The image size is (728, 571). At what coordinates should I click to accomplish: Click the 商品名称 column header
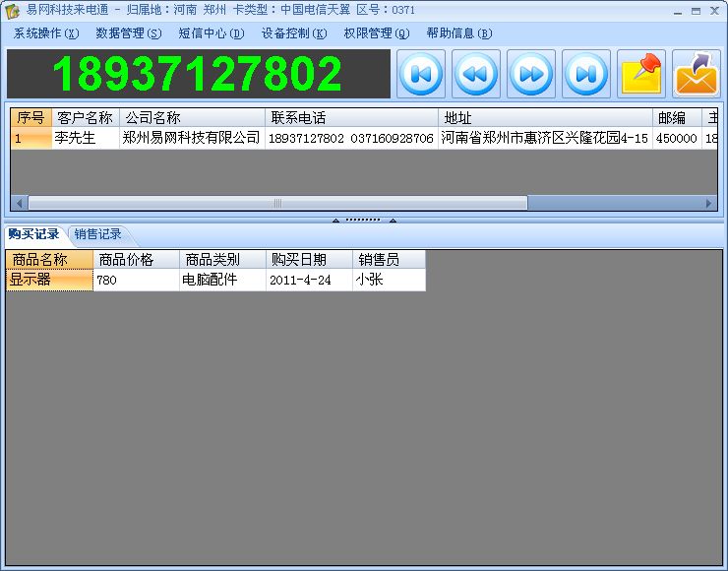(x=49, y=260)
